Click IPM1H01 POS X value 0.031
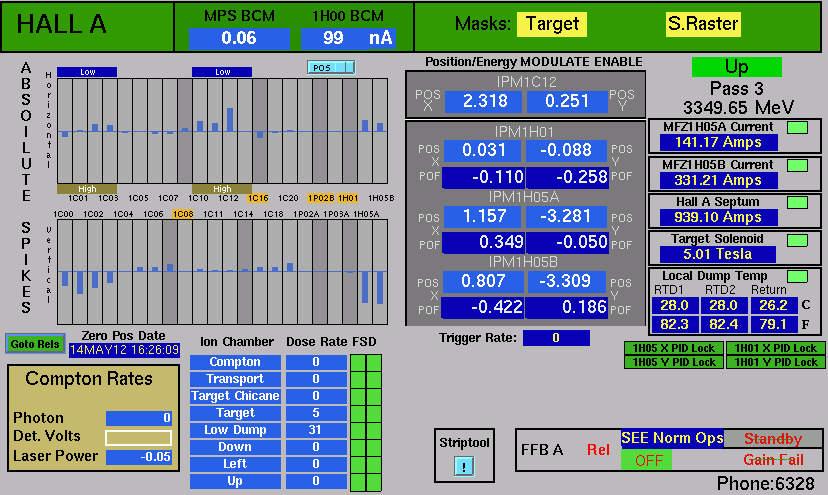 coord(483,151)
